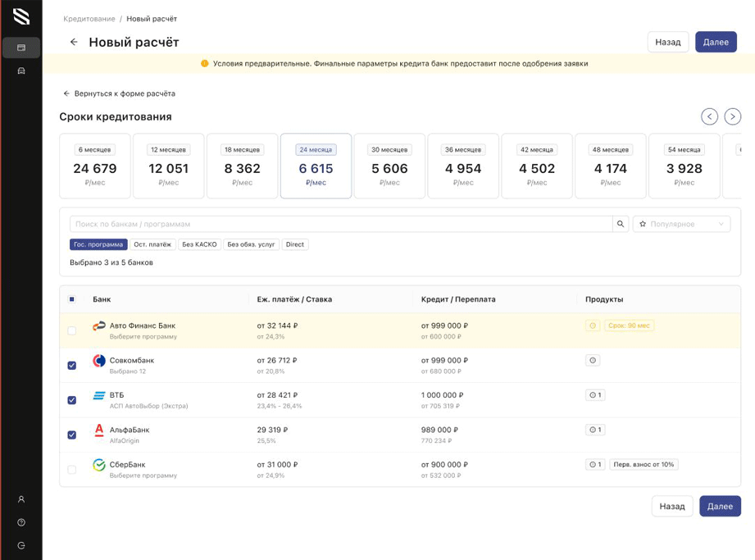This screenshot has width=755, height=560.
Task: Select the 36 месяцев term card
Action: tap(463, 166)
